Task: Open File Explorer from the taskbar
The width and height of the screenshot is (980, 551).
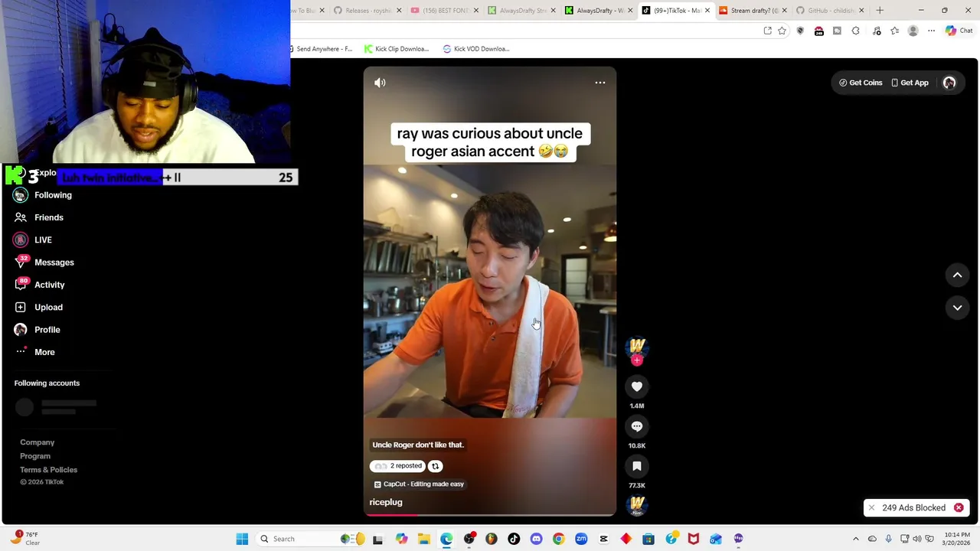Action: tap(424, 539)
